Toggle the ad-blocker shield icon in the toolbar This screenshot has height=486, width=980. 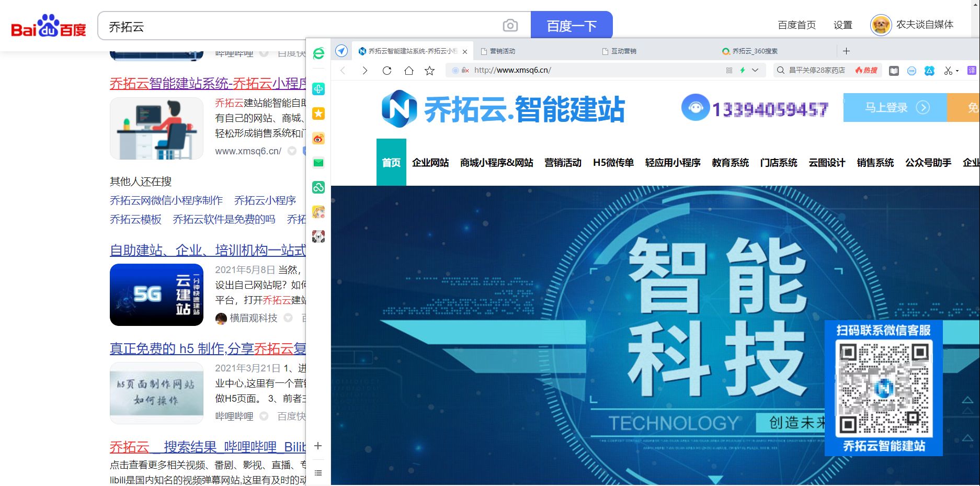[x=911, y=70]
